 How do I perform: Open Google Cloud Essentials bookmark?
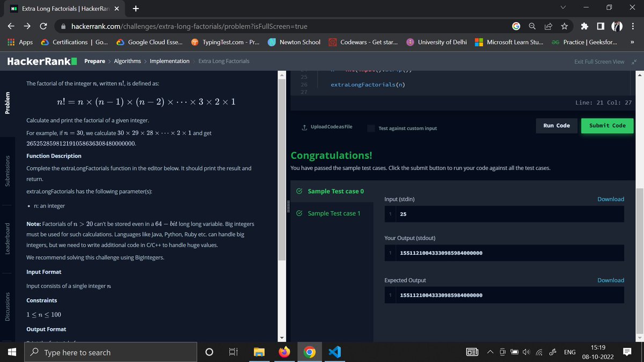pos(149,42)
